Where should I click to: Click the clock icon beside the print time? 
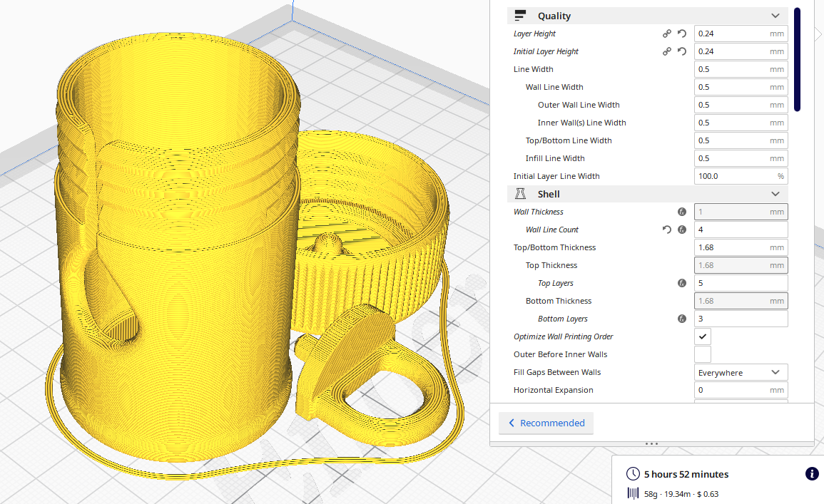(x=632, y=473)
